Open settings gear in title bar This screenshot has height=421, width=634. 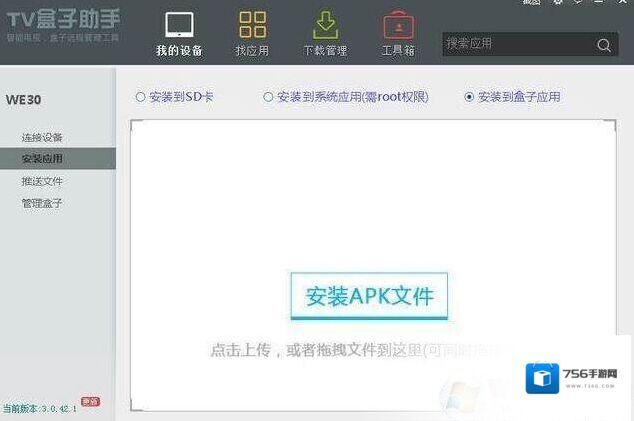(558, 3)
